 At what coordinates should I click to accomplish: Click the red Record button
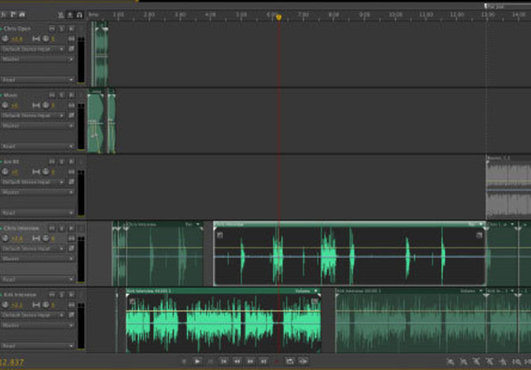coord(276,361)
